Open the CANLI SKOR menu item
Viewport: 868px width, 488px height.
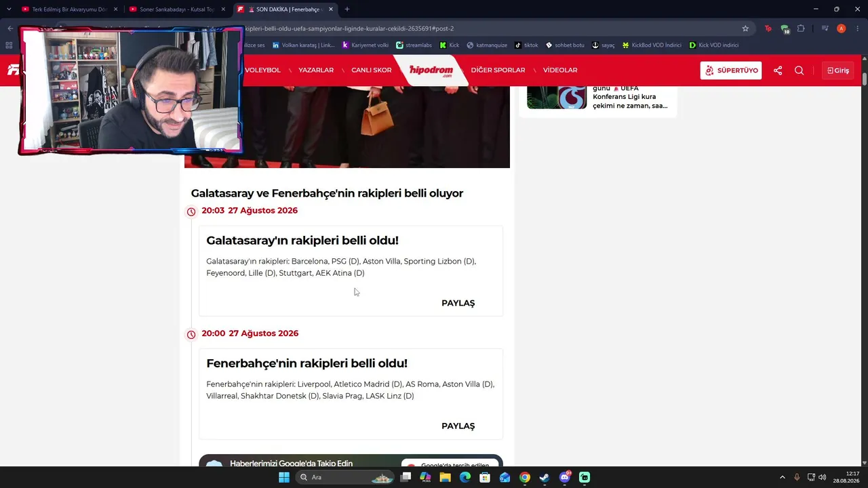coord(372,70)
